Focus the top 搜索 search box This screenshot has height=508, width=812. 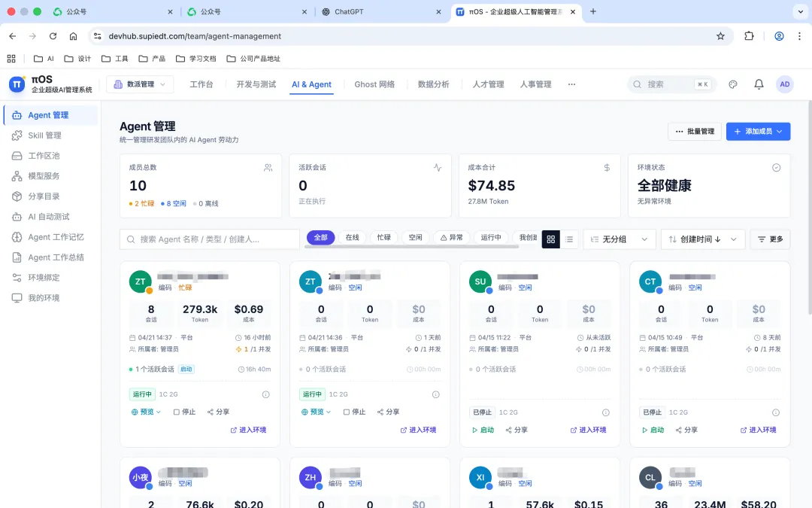[x=671, y=84]
